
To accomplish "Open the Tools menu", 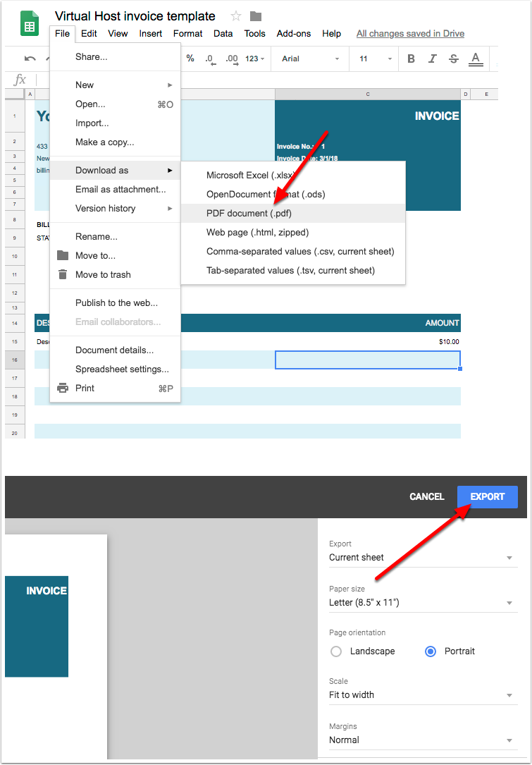I will [x=255, y=34].
